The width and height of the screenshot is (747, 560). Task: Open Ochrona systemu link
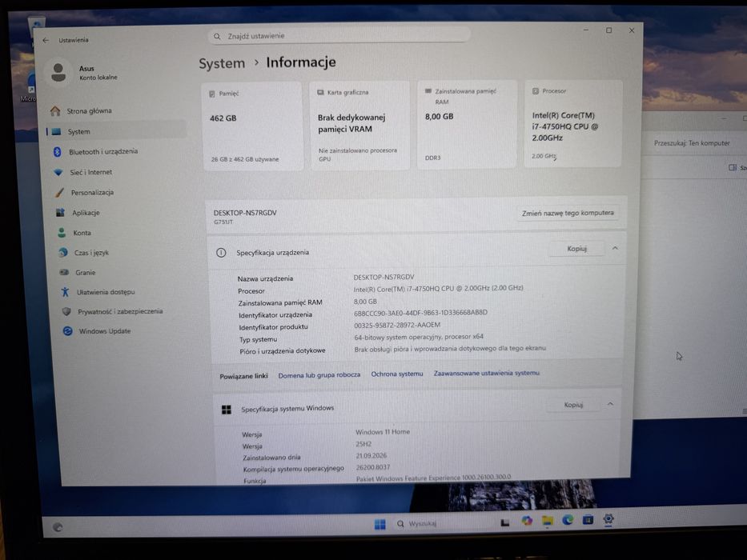[397, 374]
